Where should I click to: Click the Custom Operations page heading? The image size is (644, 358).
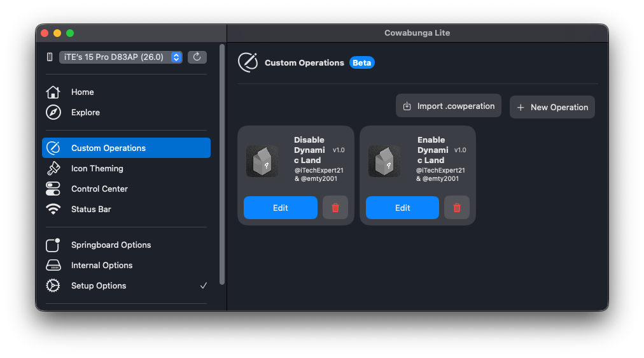click(304, 63)
